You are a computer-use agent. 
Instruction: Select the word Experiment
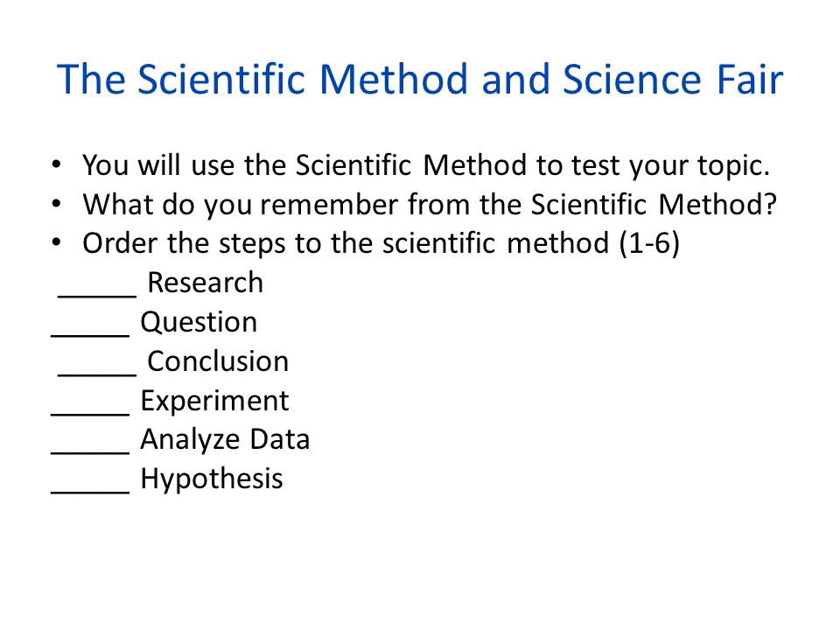point(215,402)
